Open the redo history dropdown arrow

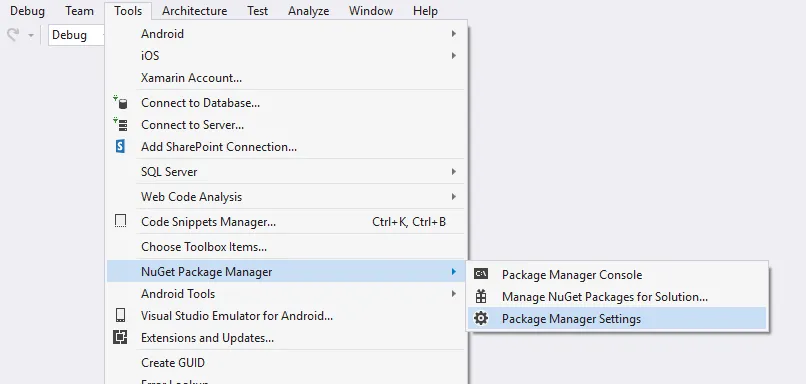pyautogui.click(x=31, y=35)
